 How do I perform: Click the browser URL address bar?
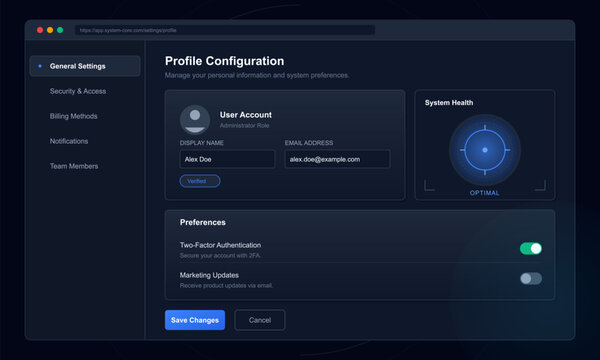(225, 30)
